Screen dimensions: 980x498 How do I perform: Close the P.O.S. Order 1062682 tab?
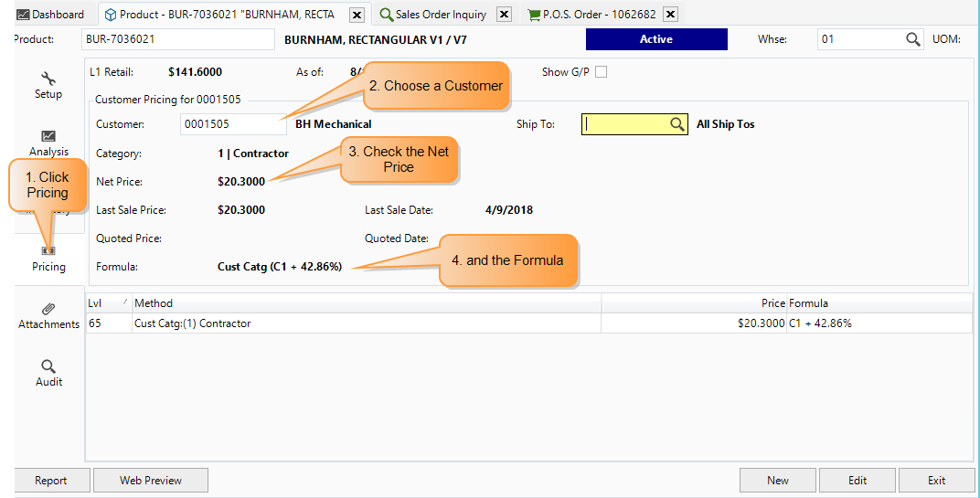tap(670, 15)
